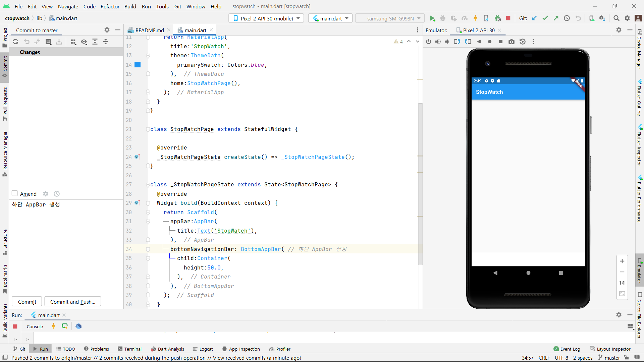The width and height of the screenshot is (644, 362).
Task: Enable the Amend checkbox
Action: click(x=15, y=193)
